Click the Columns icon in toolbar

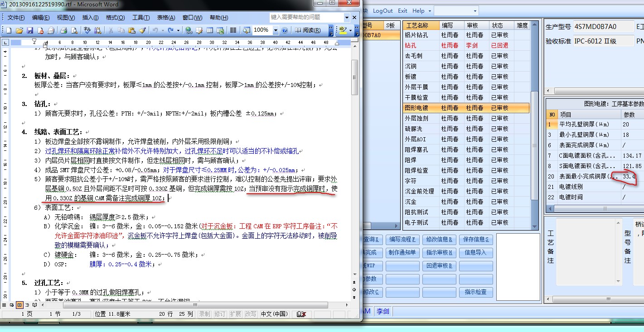pos(233,30)
